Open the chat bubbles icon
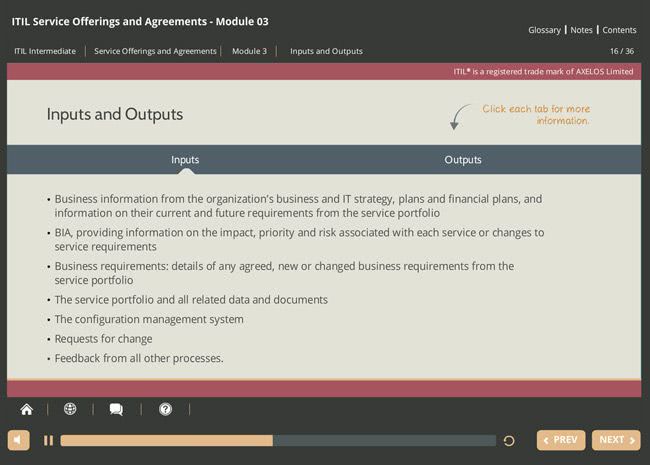The height and width of the screenshot is (465, 650). tap(116, 409)
